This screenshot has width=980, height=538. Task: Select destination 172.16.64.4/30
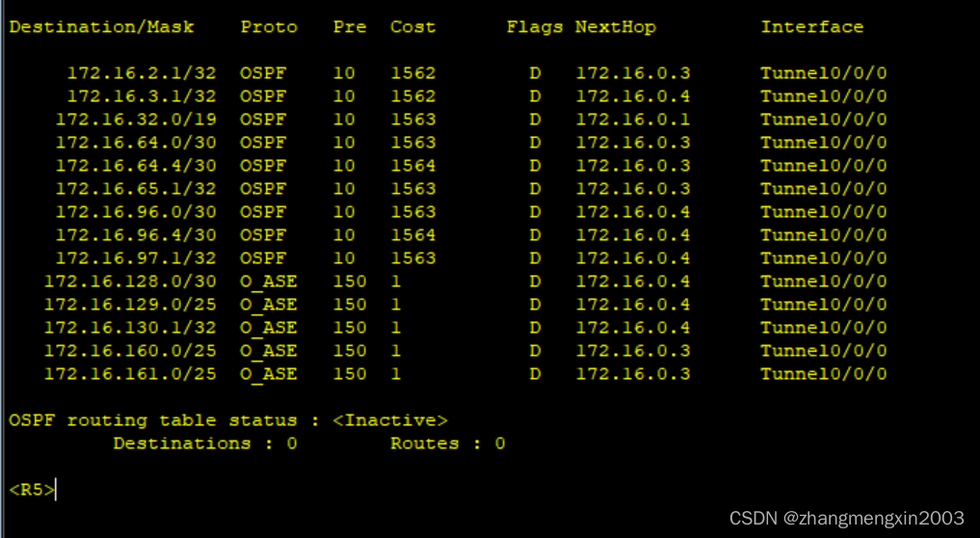[136, 166]
